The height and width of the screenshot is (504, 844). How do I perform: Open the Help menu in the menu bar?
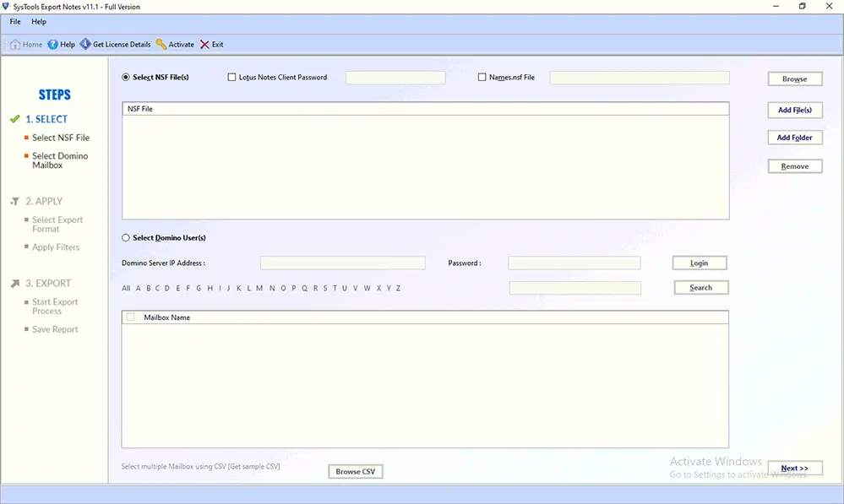[x=39, y=21]
